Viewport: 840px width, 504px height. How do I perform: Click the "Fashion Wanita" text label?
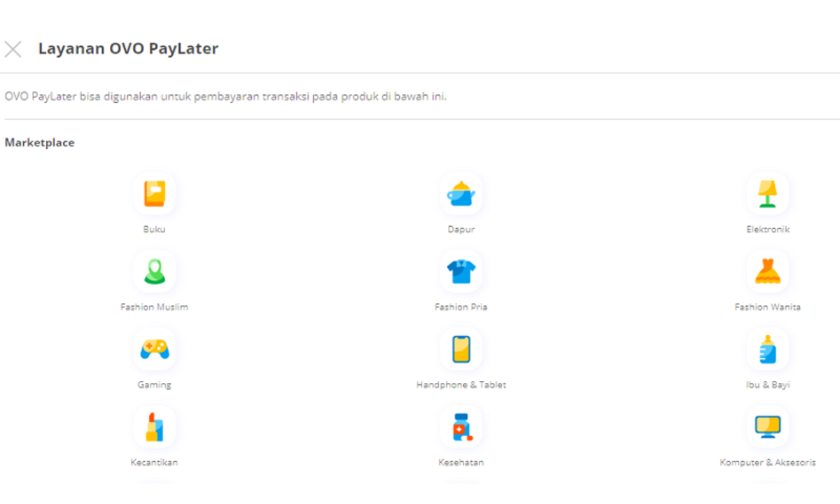coord(767,307)
